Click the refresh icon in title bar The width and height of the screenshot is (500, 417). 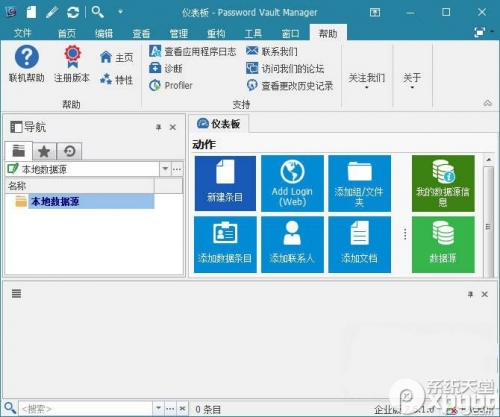(73, 13)
